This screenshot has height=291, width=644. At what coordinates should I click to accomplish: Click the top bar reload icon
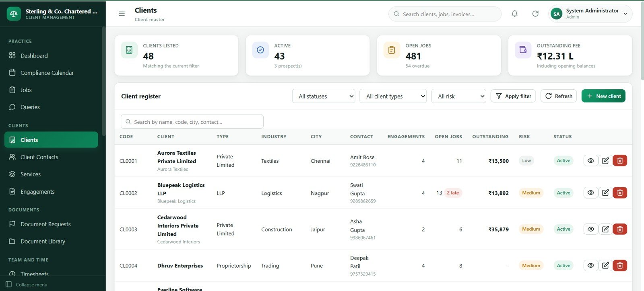click(535, 14)
